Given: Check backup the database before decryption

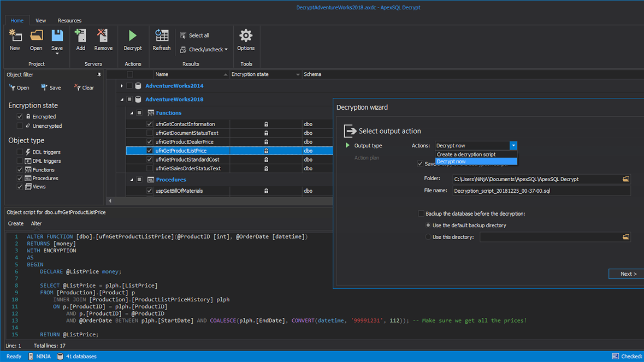Looking at the screenshot, I should tap(421, 214).
